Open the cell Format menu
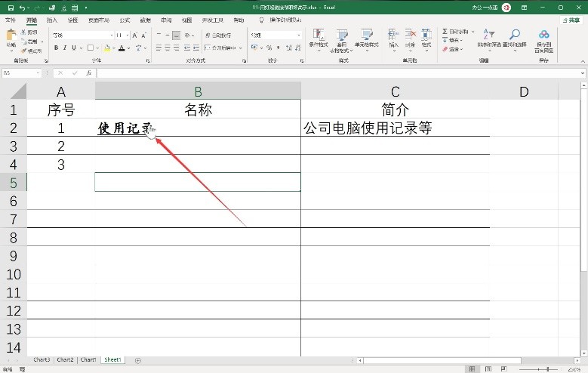 coord(426,40)
